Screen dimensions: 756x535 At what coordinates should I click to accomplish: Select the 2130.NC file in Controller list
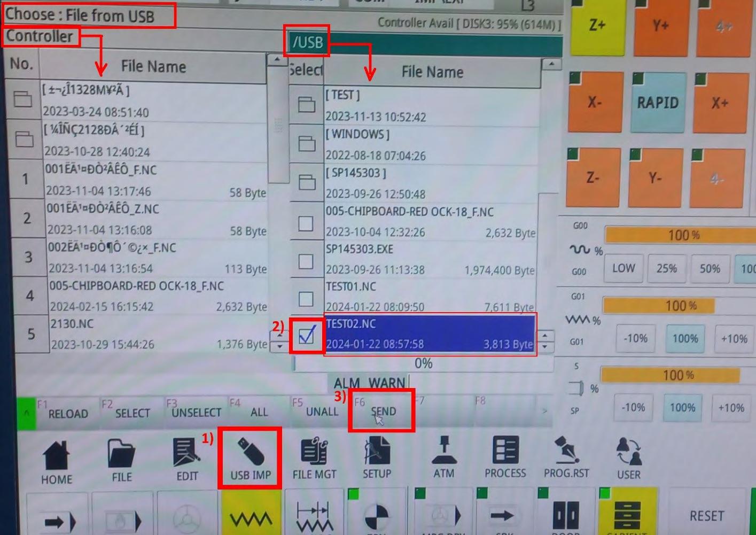click(x=159, y=334)
